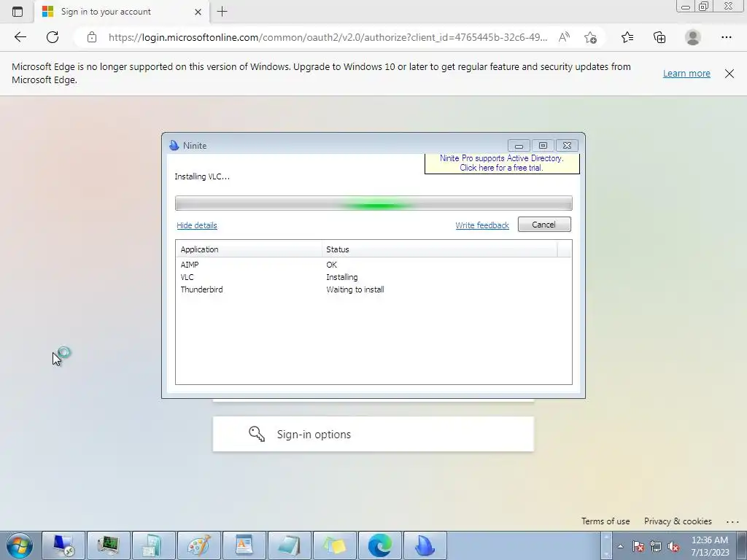The width and height of the screenshot is (747, 560).
Task: Open the clock showing 12:36 AM
Action: click(709, 546)
